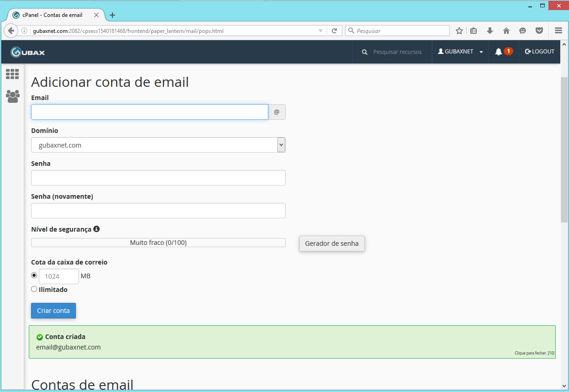This screenshot has height=392, width=569.
Task: Open the Gerador de senha
Action: [x=332, y=243]
